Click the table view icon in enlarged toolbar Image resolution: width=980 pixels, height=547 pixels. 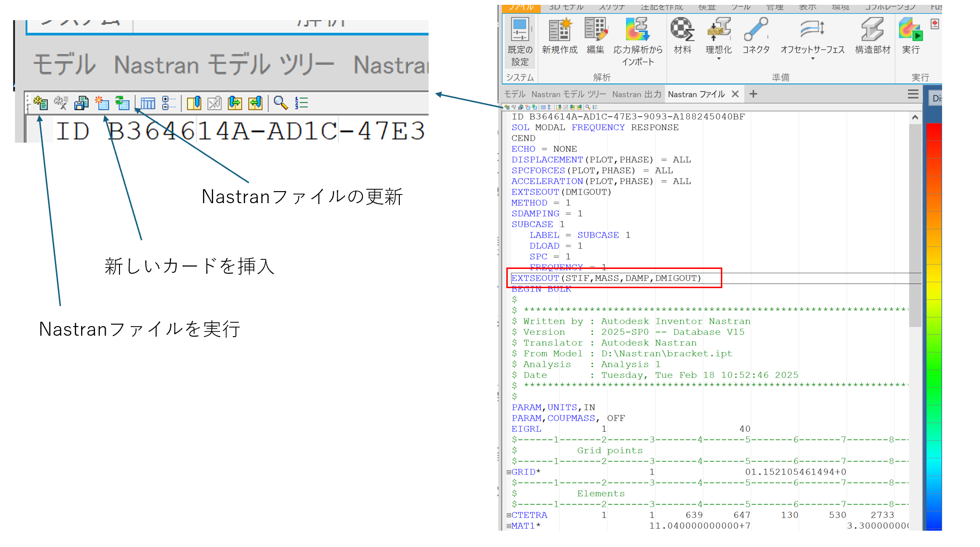coord(148,103)
